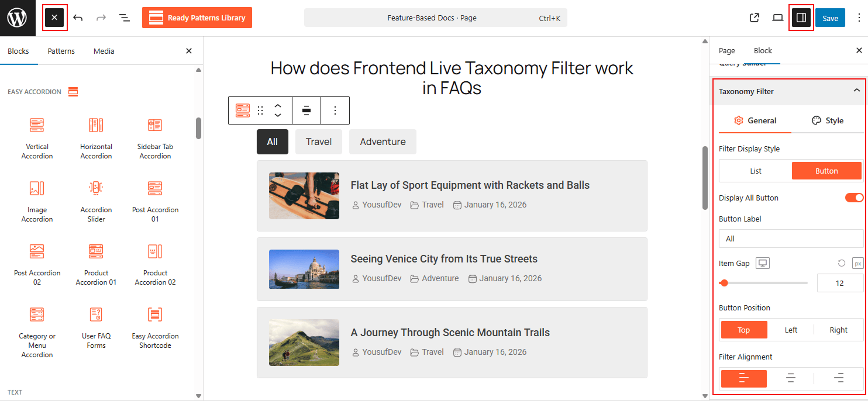Disable the Display All Button toggle
The width and height of the screenshot is (868, 401).
click(x=854, y=198)
